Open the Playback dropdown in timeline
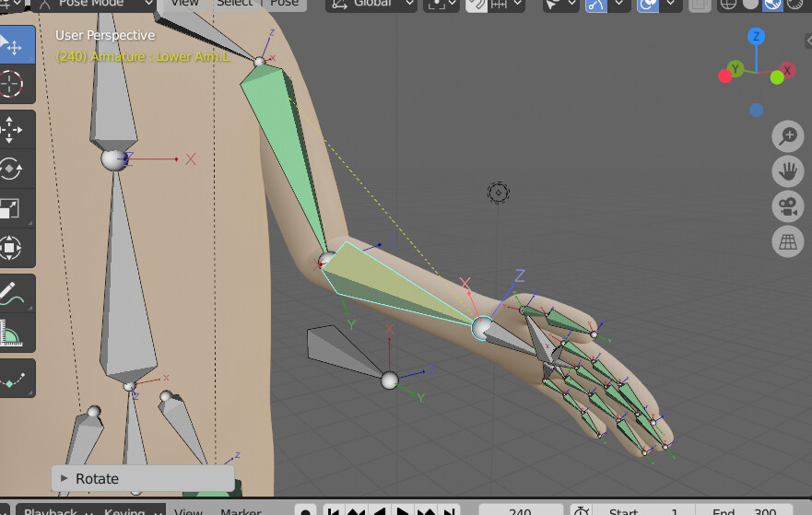The image size is (812, 515). (x=57, y=511)
